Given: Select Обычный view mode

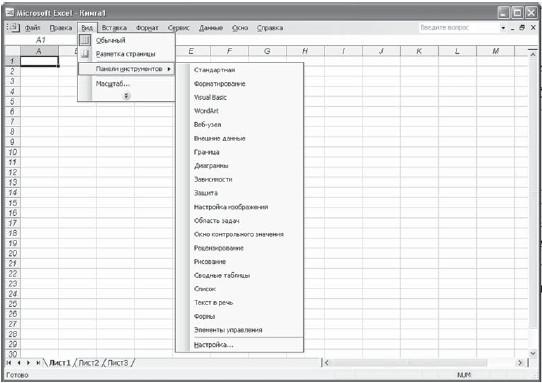Looking at the screenshot, I should 127,40.
